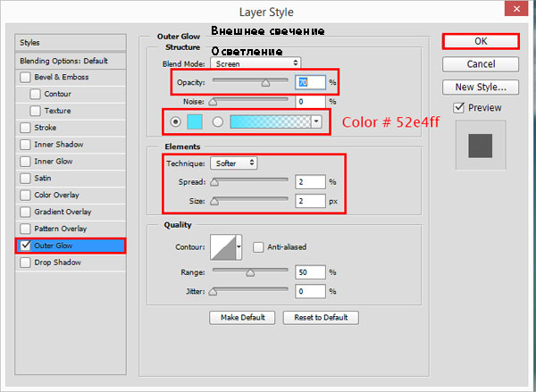The width and height of the screenshot is (536, 392).
Task: Enable the Drop Shadow checkbox
Action: pyautogui.click(x=25, y=263)
